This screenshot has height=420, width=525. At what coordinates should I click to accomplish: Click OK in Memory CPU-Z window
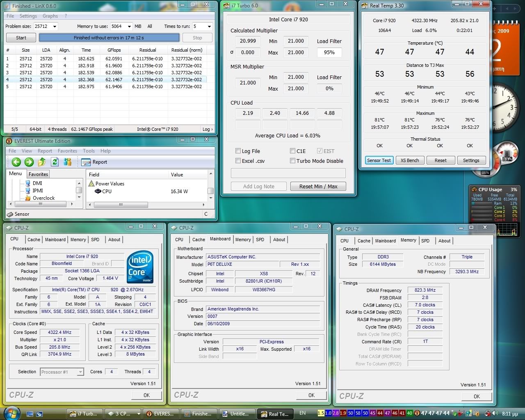[477, 396]
